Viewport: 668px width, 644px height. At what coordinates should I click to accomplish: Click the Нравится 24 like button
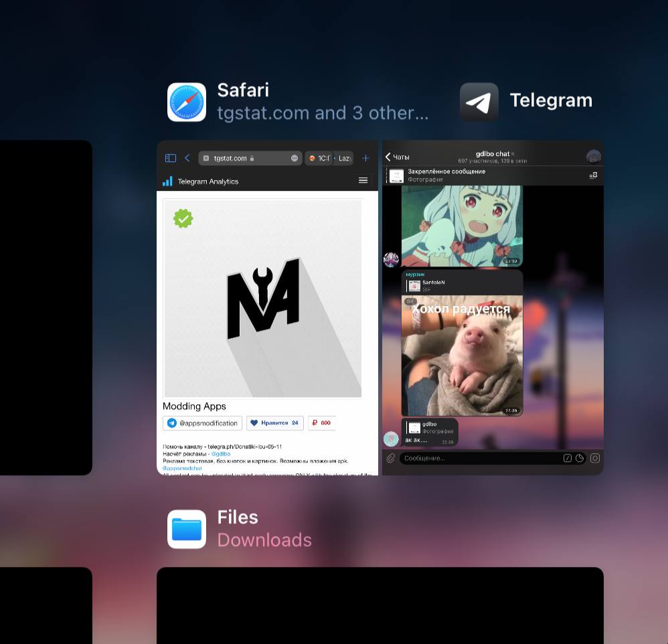[x=275, y=423]
